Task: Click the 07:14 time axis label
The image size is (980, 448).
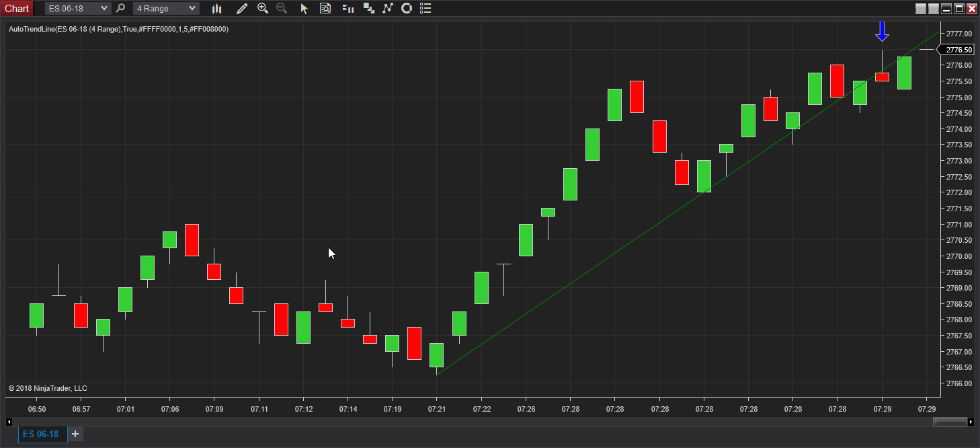Action: click(348, 409)
